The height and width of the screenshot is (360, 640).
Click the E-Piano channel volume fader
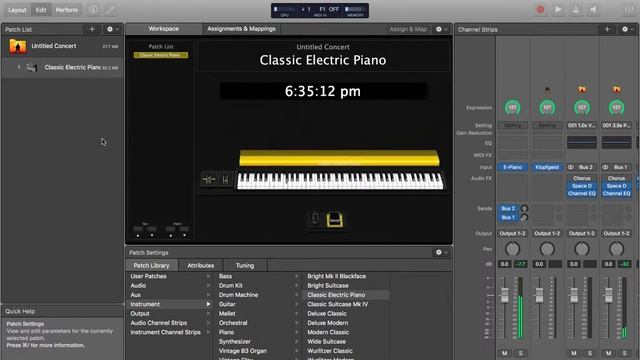504,295
